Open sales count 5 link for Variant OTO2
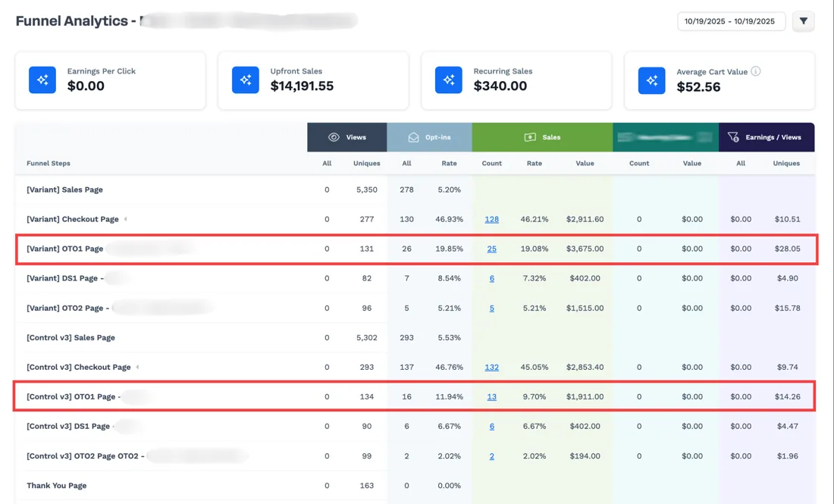The image size is (834, 504). click(491, 308)
